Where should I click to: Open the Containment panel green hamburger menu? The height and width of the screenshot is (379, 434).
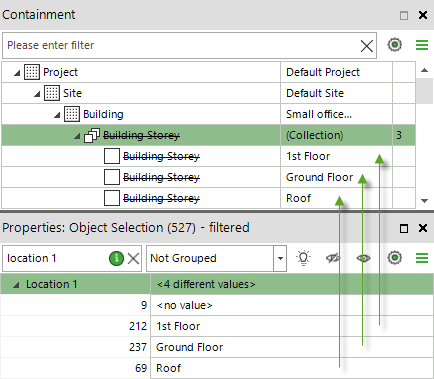coord(422,45)
